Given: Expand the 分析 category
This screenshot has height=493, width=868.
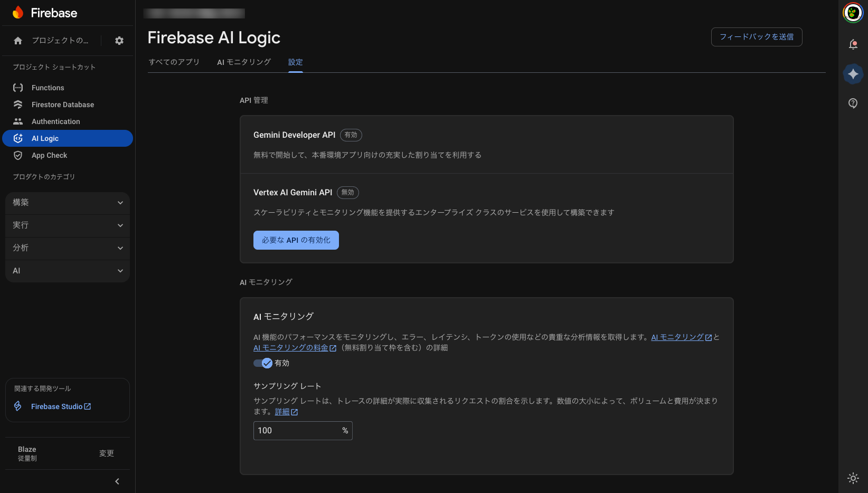Looking at the screenshot, I should pyautogui.click(x=67, y=248).
